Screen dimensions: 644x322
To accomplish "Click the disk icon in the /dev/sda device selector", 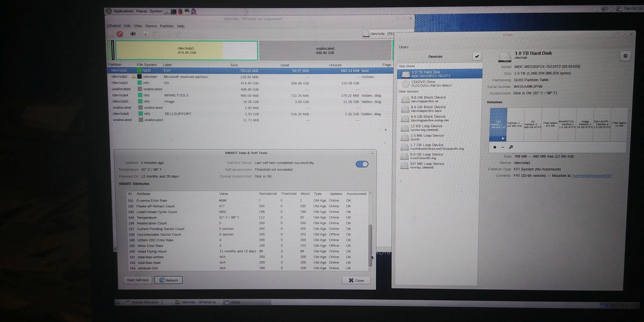I will (x=366, y=34).
